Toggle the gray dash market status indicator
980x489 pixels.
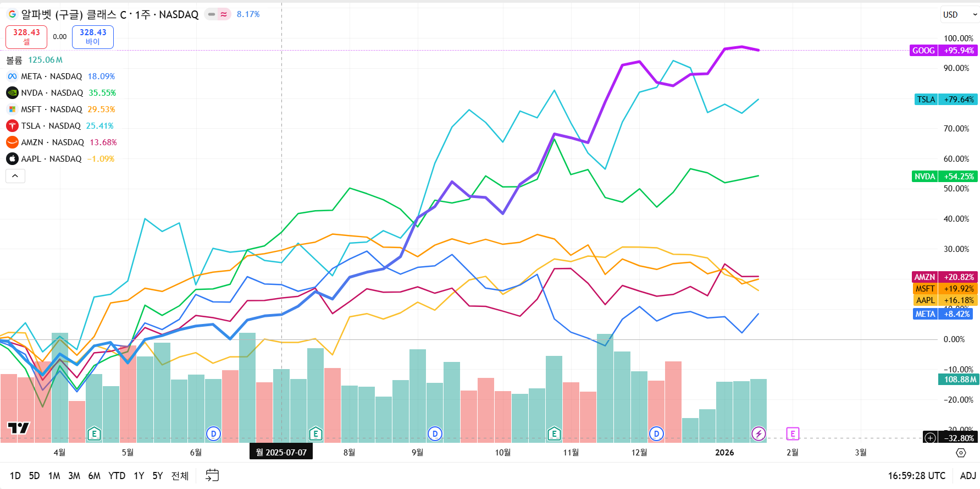click(212, 14)
